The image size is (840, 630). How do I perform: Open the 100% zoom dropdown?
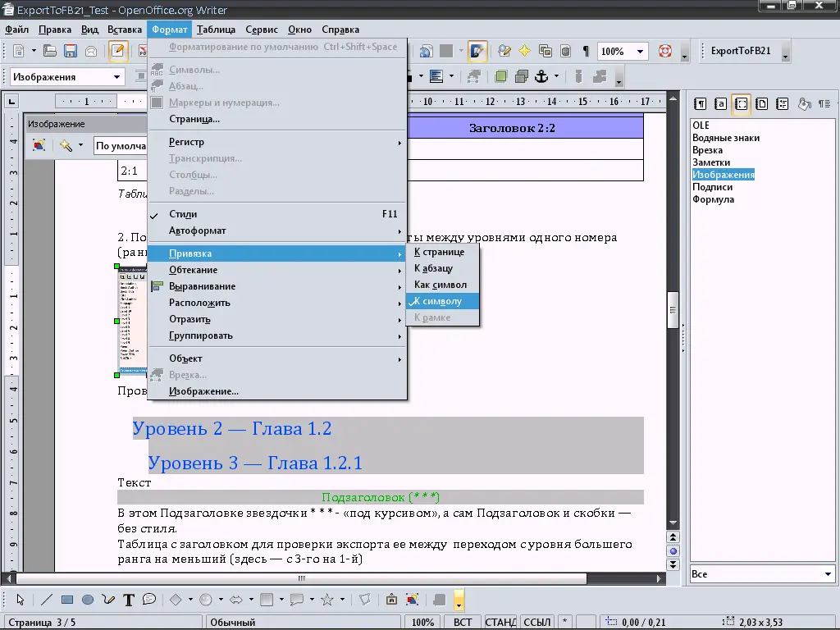click(640, 52)
